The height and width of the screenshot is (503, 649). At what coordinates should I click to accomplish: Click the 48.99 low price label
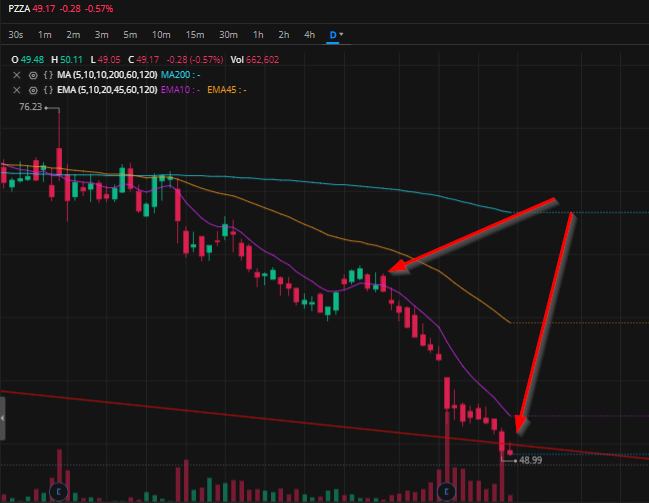(531, 460)
